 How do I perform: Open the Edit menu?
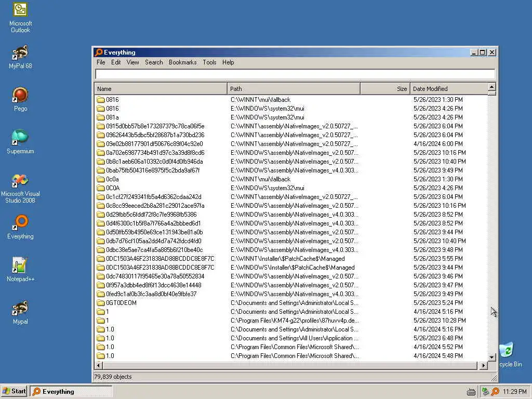coord(116,62)
